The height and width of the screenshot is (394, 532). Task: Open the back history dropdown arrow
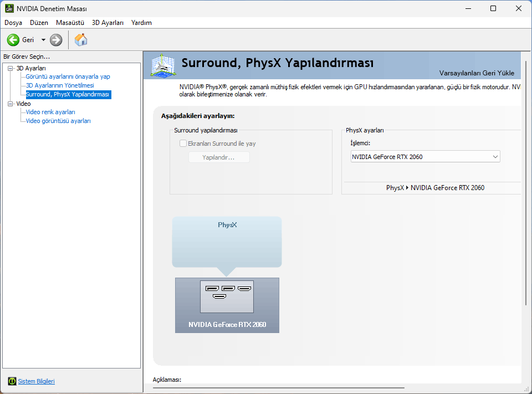click(x=43, y=40)
